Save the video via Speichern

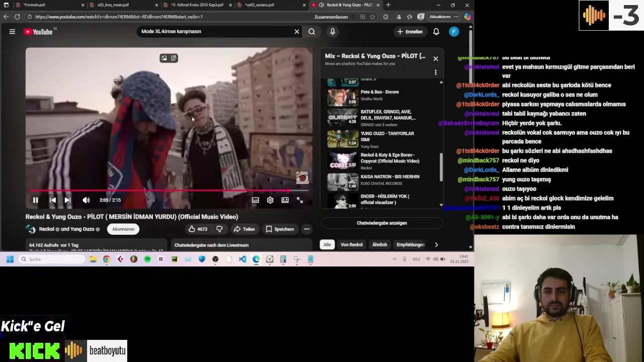[280, 229]
